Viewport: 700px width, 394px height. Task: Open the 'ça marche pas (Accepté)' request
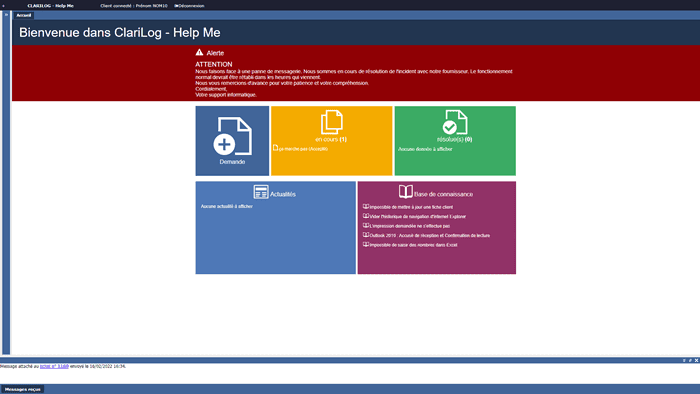point(303,149)
